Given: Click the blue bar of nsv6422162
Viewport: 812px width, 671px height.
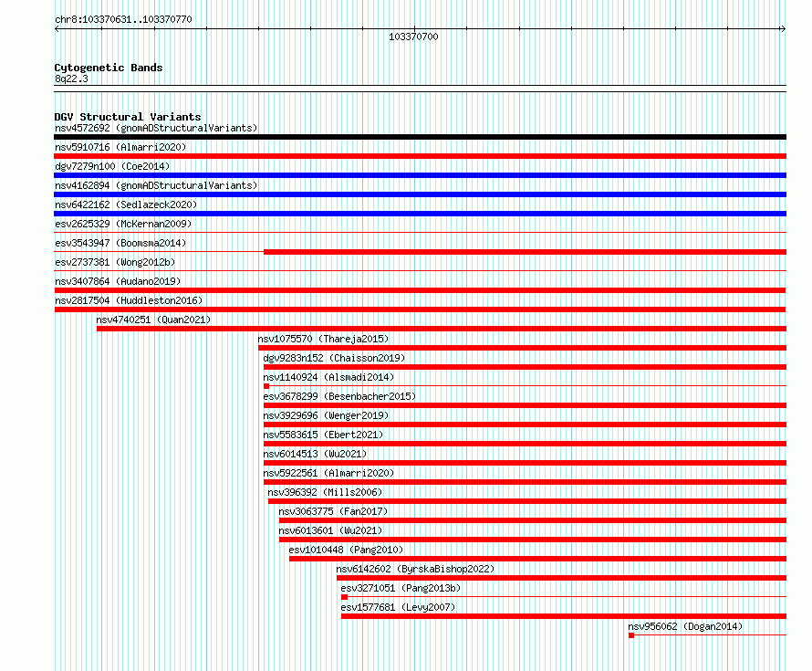Looking at the screenshot, I should click(420, 214).
